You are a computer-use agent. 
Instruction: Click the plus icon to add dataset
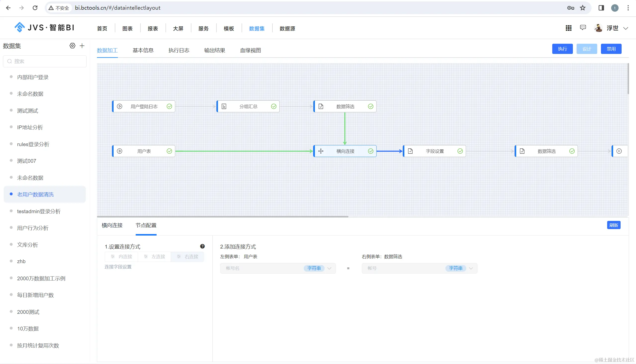(82, 46)
